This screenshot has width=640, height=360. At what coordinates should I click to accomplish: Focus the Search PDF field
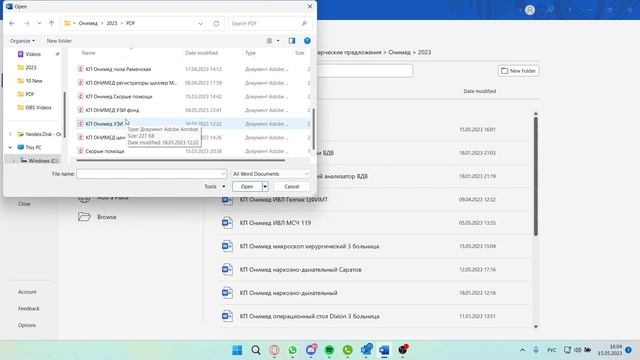pyautogui.click(x=269, y=24)
